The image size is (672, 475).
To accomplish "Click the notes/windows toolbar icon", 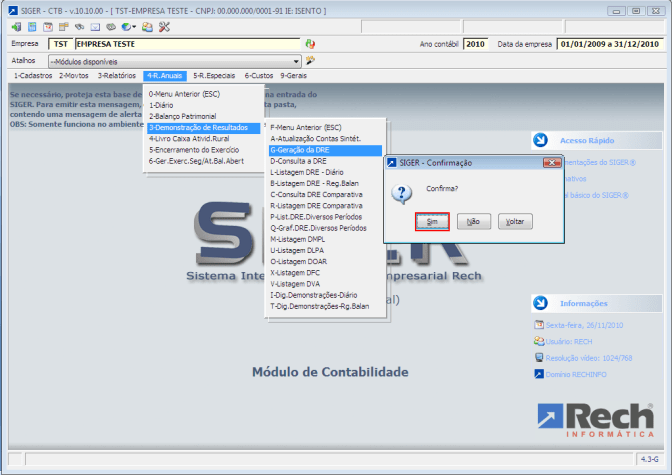I will pos(63,27).
